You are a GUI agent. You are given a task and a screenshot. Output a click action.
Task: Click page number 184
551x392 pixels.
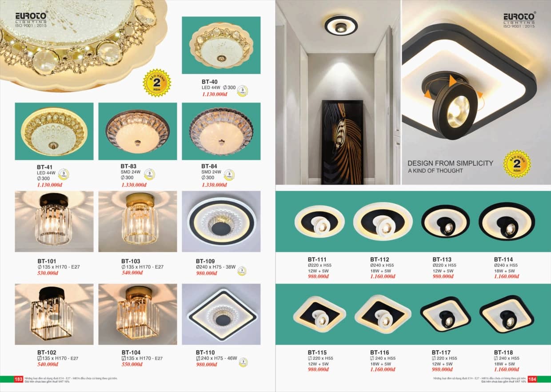(x=532, y=379)
